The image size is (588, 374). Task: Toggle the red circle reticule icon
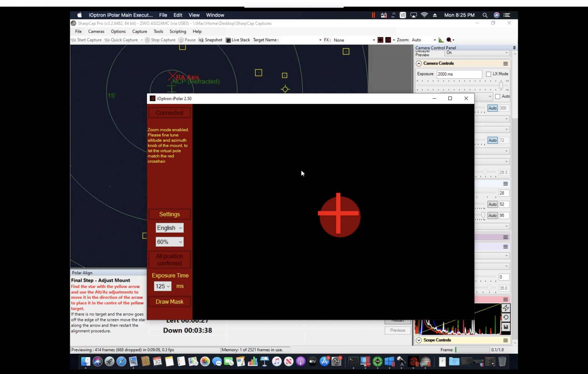(380, 40)
